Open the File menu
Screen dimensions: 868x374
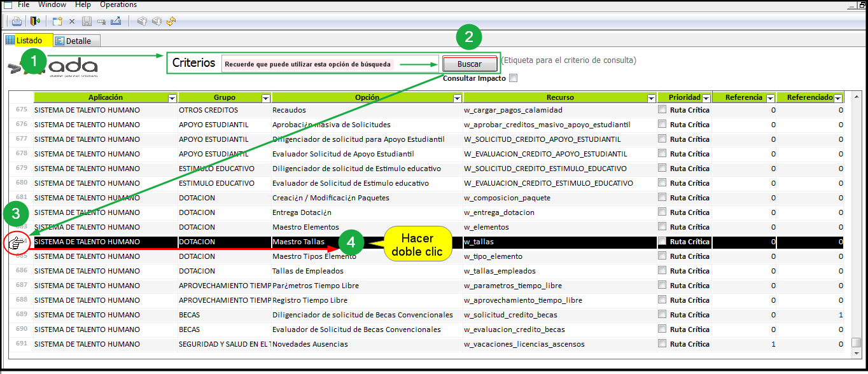24,4
